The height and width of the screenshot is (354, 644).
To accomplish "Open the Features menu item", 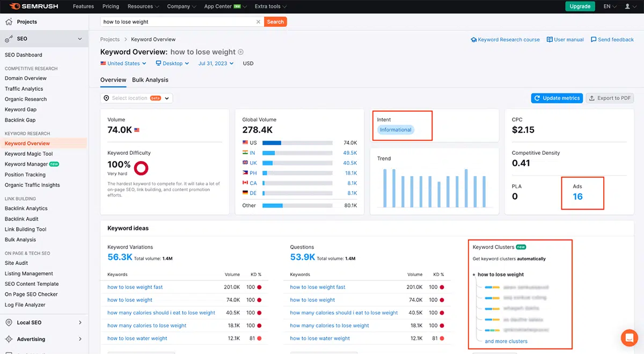I will click(83, 6).
